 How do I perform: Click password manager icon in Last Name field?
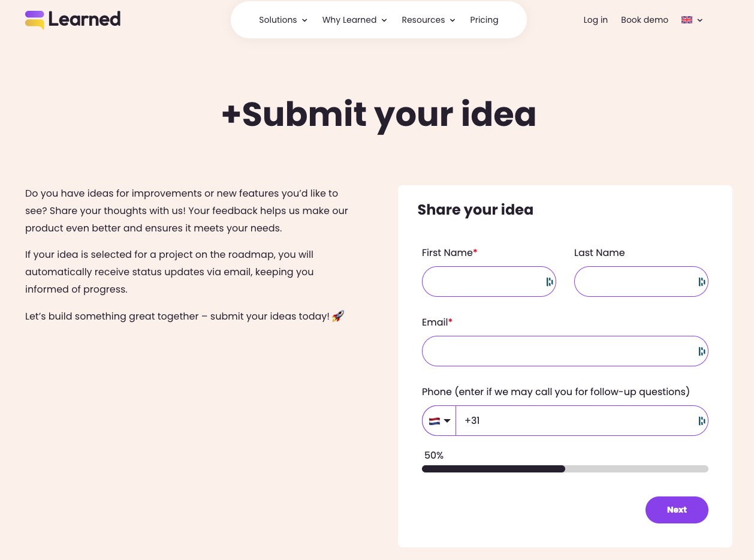point(701,282)
